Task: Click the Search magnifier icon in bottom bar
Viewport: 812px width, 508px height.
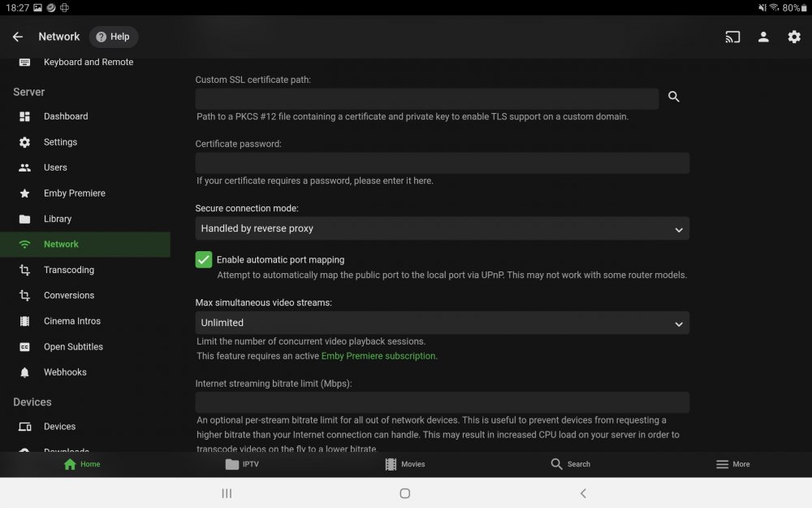Action: [556, 464]
